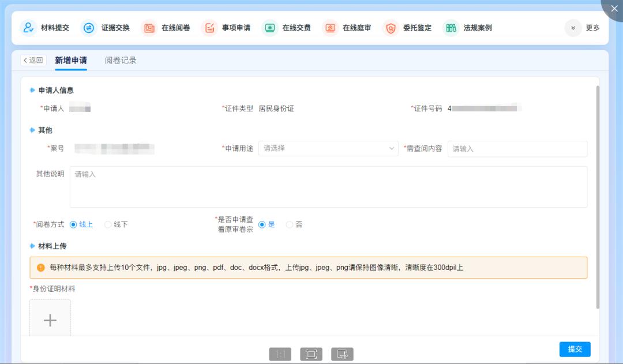The height and width of the screenshot is (364, 623).
Task: Click the 在线交费 payment icon
Action: tap(269, 28)
